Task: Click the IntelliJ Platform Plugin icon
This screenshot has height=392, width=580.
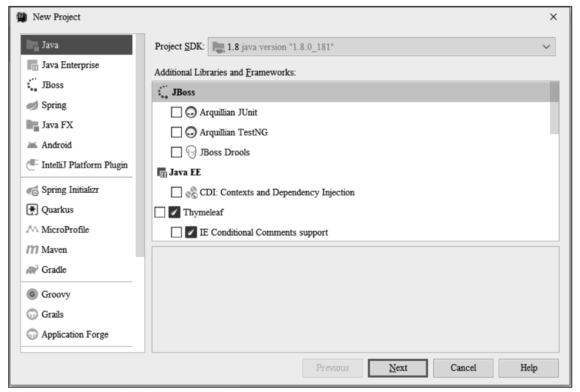Action: 33,165
